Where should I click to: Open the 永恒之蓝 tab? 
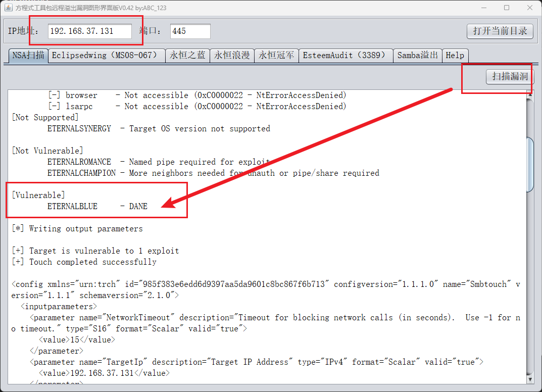click(187, 56)
